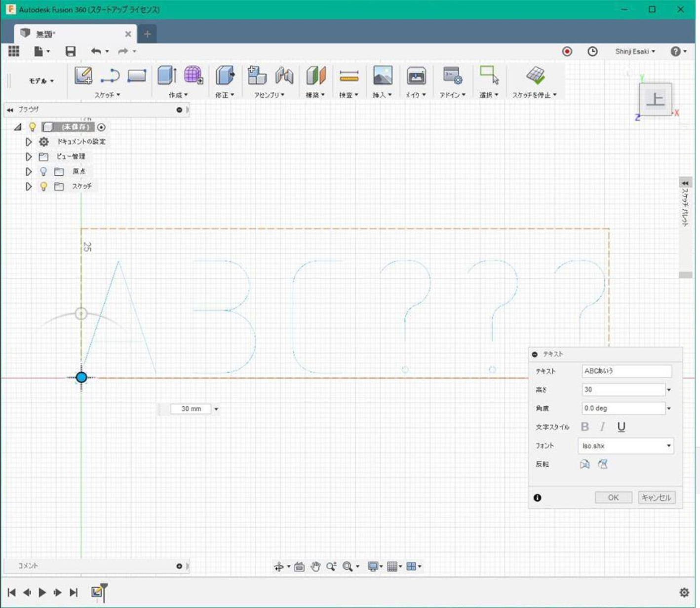Toggle Bold text style
Image resolution: width=700 pixels, height=608 pixels.
[x=585, y=427]
